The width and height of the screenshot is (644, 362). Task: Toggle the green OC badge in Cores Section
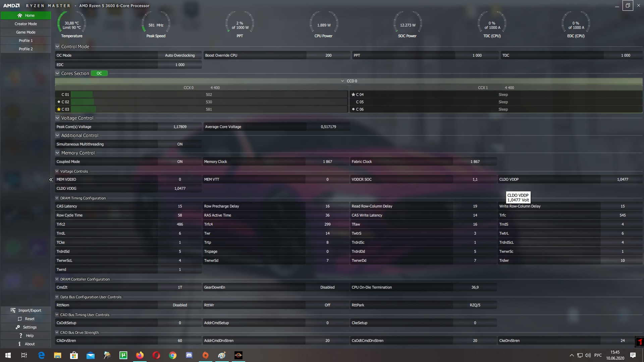[x=99, y=73]
